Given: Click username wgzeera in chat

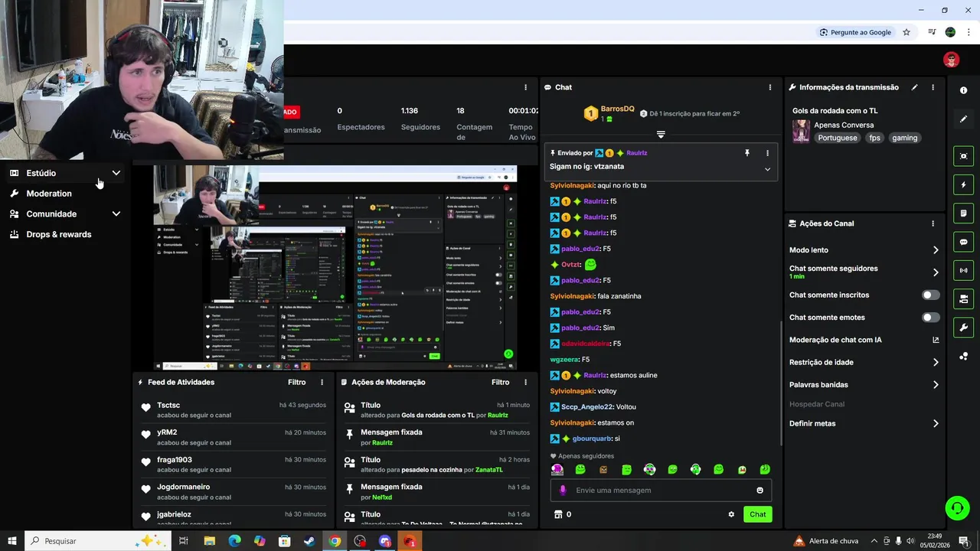Looking at the screenshot, I should (x=564, y=360).
